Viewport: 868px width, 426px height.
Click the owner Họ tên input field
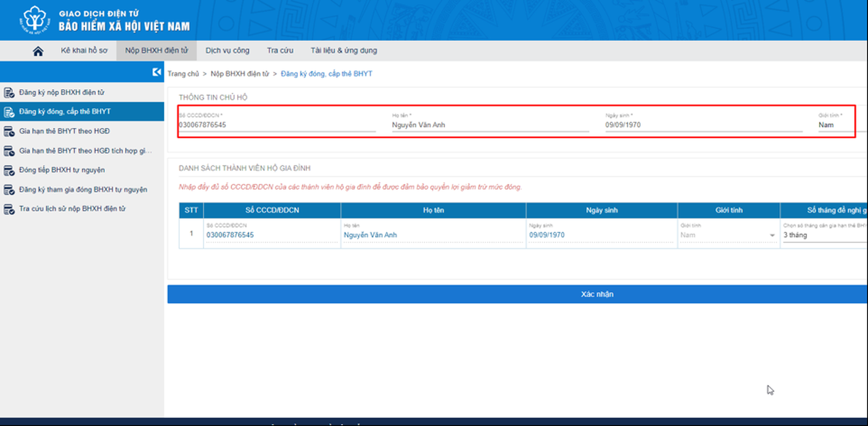coord(490,125)
